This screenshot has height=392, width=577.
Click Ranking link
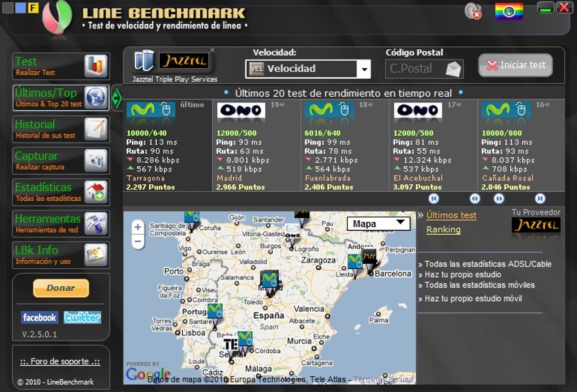pyautogui.click(x=443, y=229)
